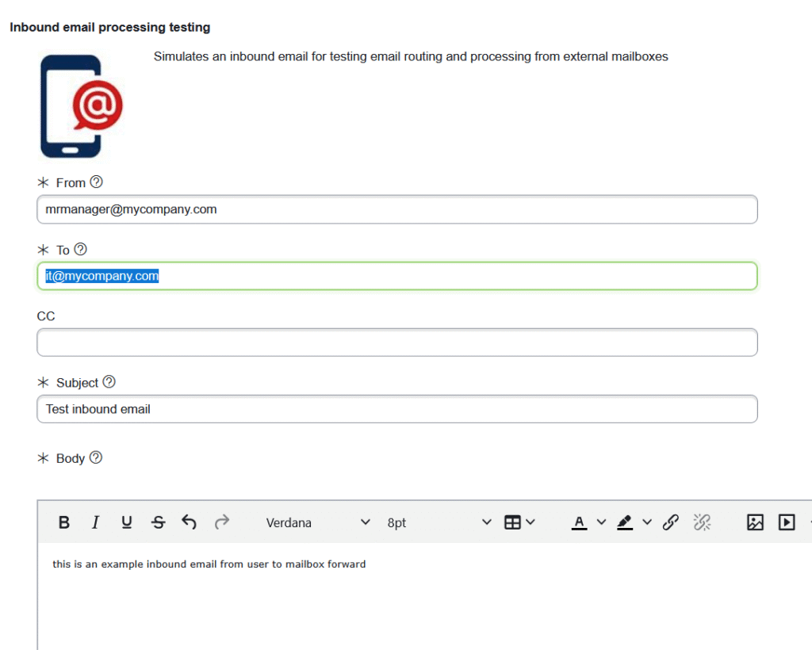Image resolution: width=812 pixels, height=650 pixels.
Task: Apply strikethrough formatting
Action: coord(159,522)
